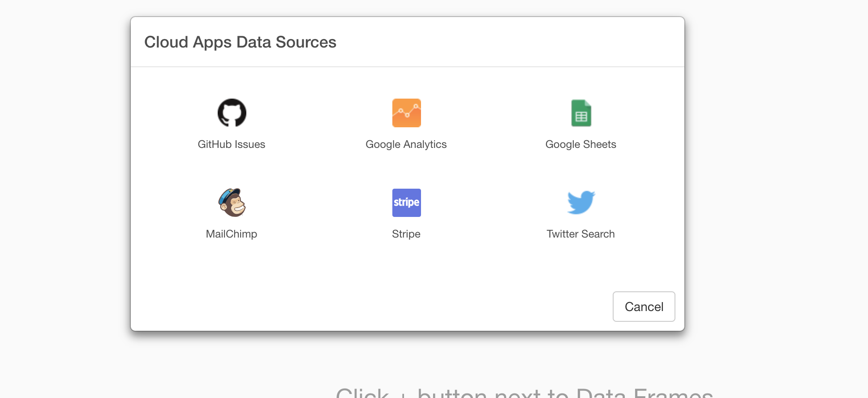Choose the orange Google Analytics icon

[406, 113]
